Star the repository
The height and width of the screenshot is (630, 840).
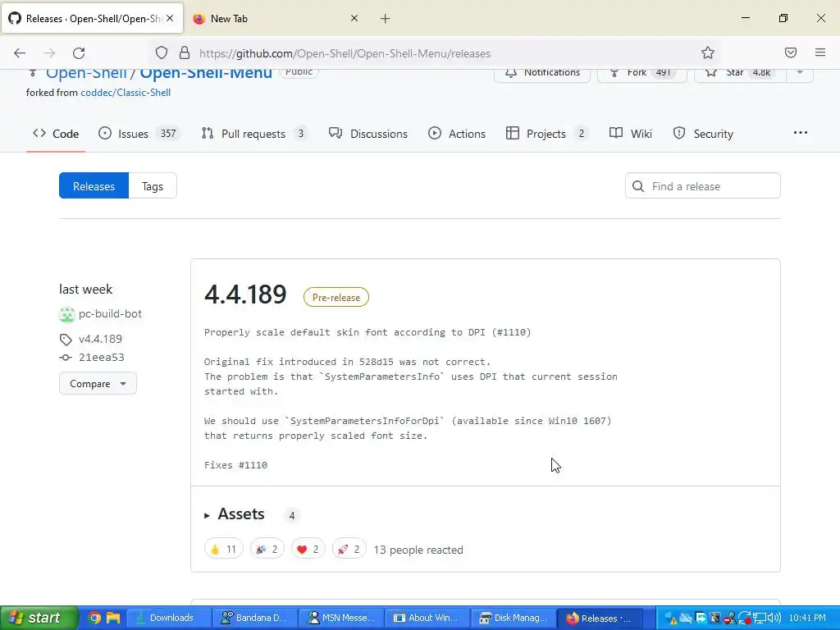741,73
